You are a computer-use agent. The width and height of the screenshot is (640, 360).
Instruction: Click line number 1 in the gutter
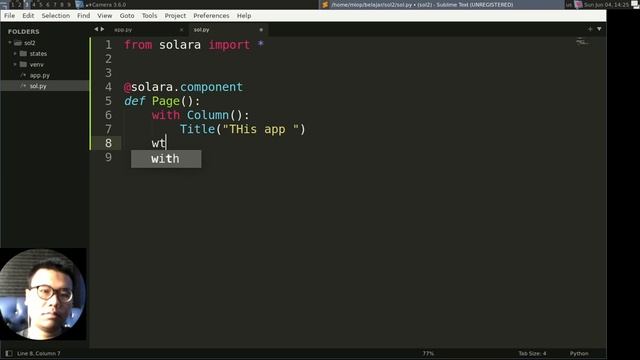[x=108, y=45]
